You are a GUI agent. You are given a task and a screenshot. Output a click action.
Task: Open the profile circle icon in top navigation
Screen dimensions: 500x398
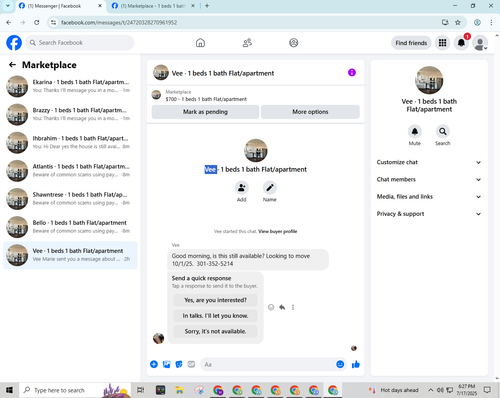click(294, 43)
